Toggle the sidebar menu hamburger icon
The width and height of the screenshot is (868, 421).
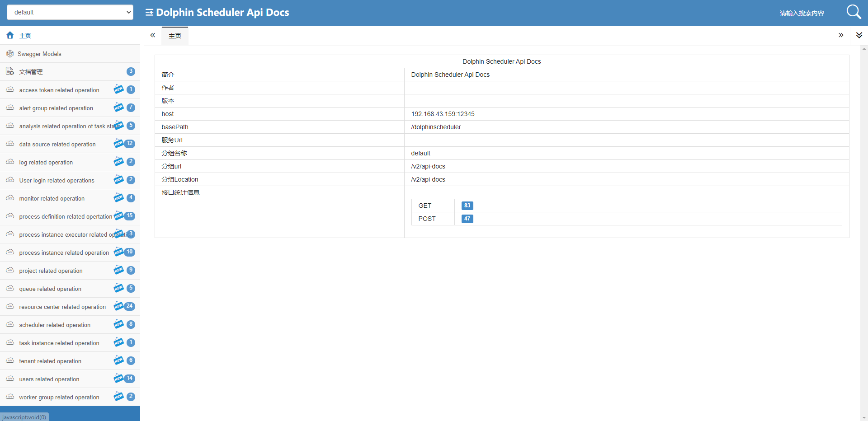tap(149, 13)
